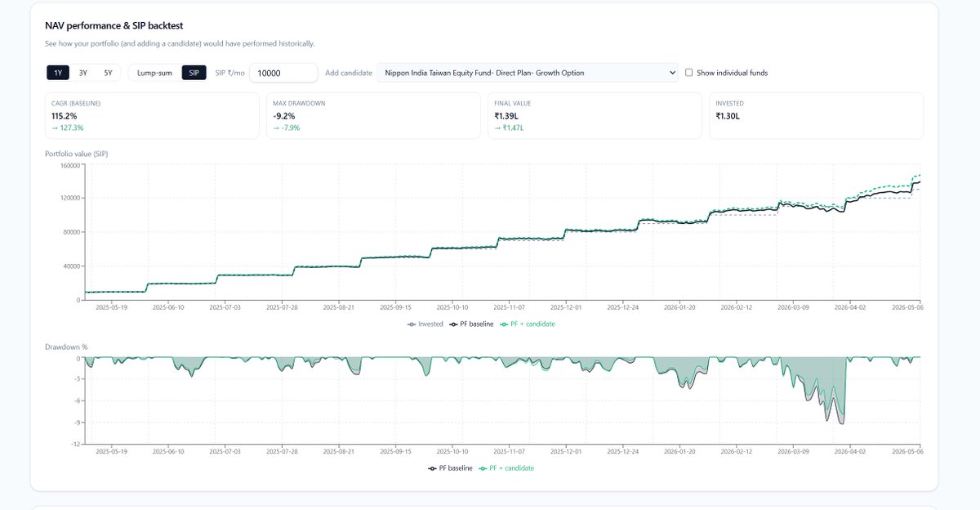
Task: Click the Portfolio value (SIP) chart label
Action: coord(76,154)
